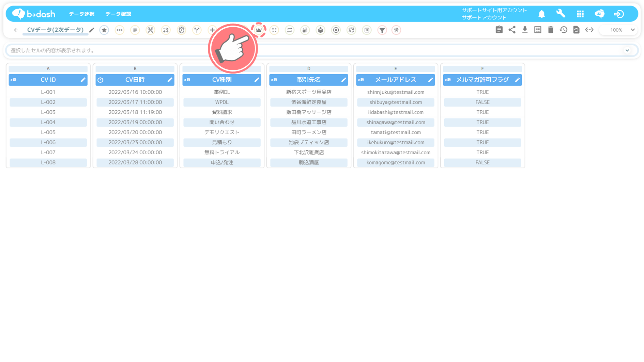
Task: Click the grid pattern icon after the filter
Action: (396, 30)
